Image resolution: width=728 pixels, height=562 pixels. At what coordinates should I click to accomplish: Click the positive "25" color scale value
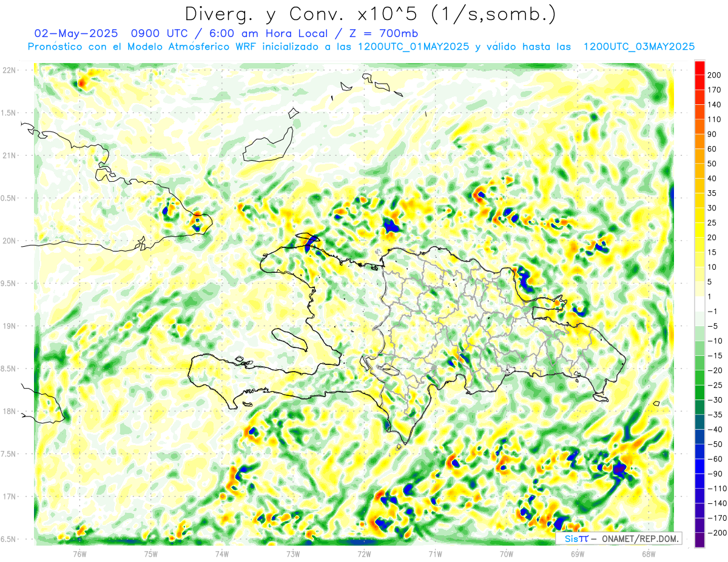[x=713, y=223]
